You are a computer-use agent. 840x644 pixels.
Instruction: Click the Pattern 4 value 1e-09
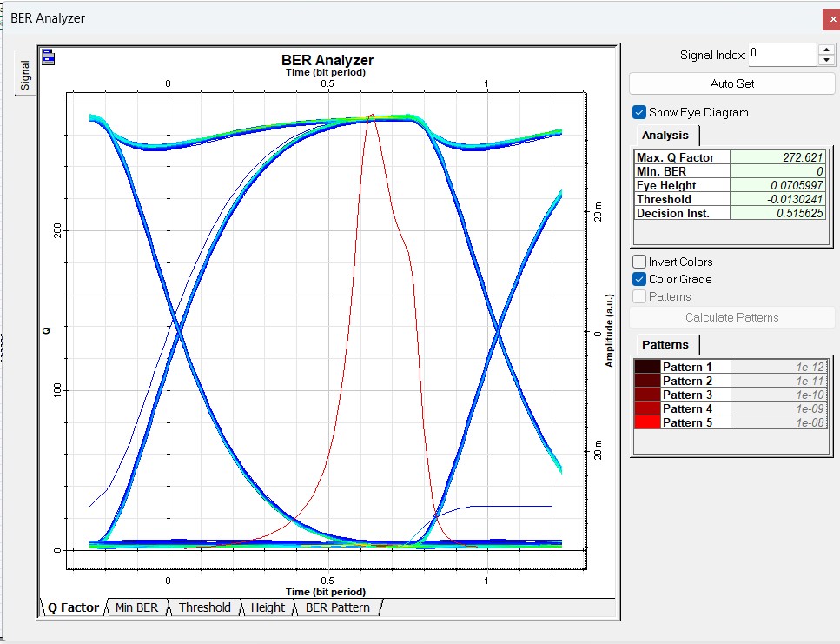[x=779, y=408]
